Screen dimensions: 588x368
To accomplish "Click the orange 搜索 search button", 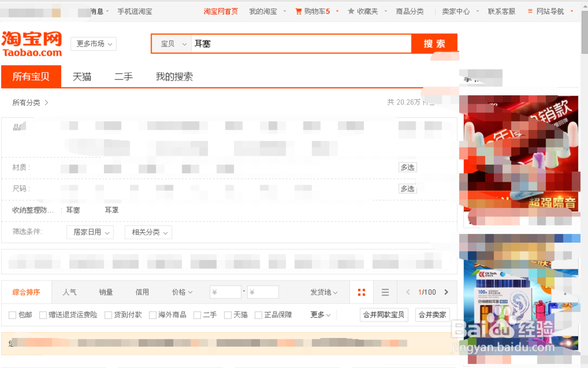I will [435, 44].
